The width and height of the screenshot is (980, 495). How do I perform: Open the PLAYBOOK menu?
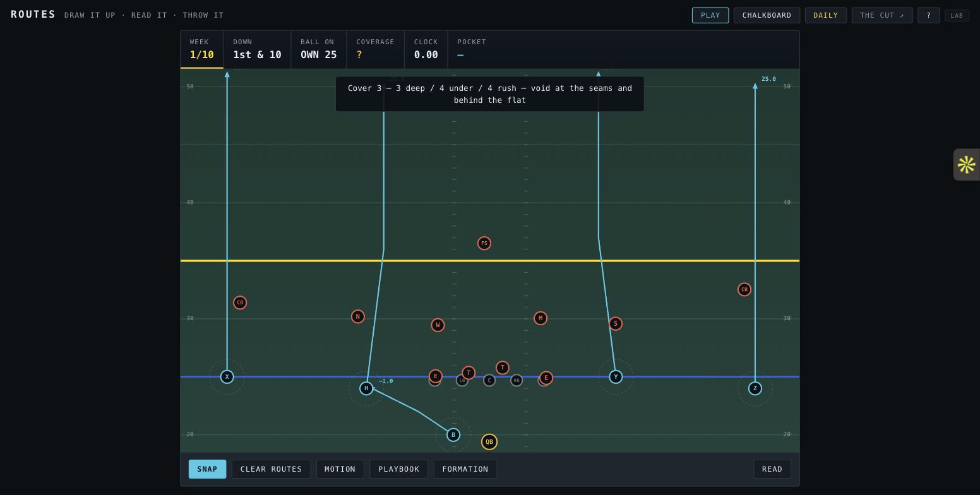(398, 469)
